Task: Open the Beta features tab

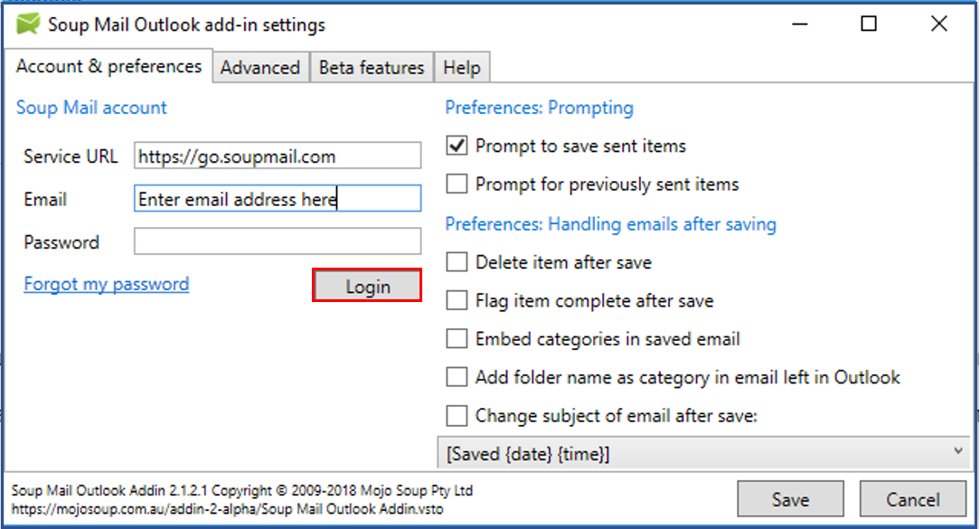Action: coord(372,68)
